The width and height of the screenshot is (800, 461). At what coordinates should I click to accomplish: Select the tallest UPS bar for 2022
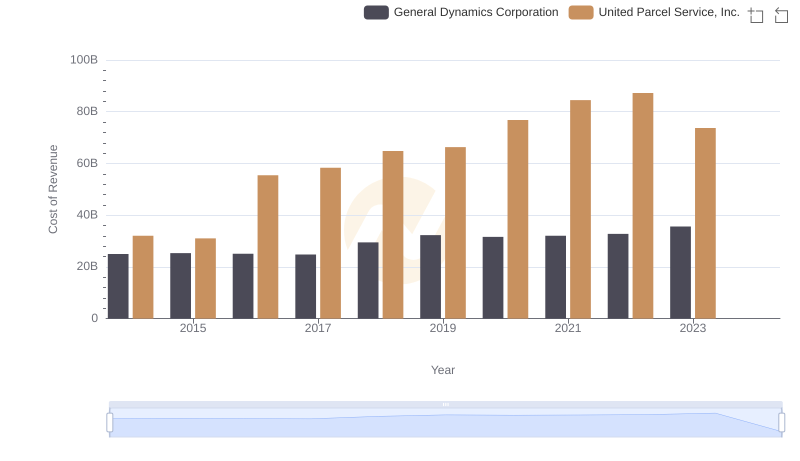[643, 206]
